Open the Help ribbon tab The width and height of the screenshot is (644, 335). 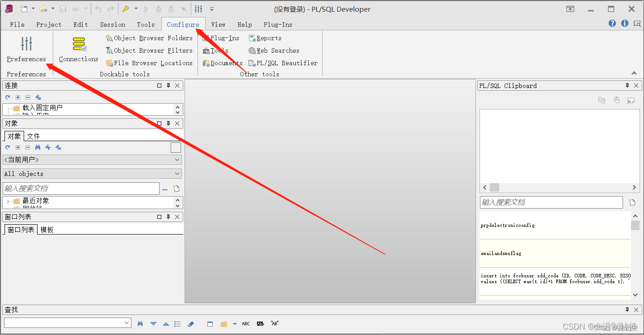click(244, 25)
